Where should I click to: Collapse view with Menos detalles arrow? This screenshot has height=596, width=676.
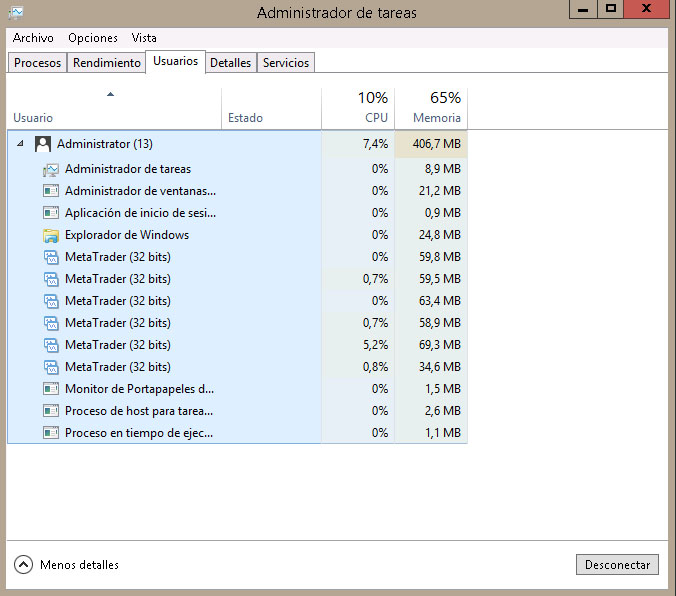click(x=24, y=565)
